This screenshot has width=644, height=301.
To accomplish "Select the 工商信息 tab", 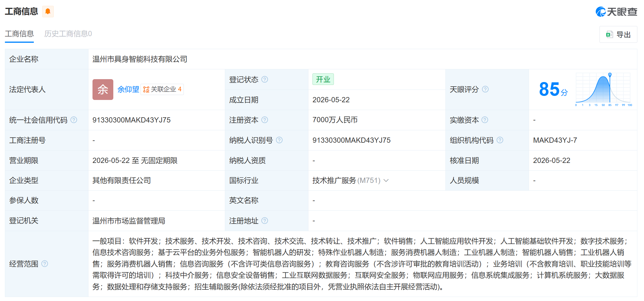I will point(19,34).
